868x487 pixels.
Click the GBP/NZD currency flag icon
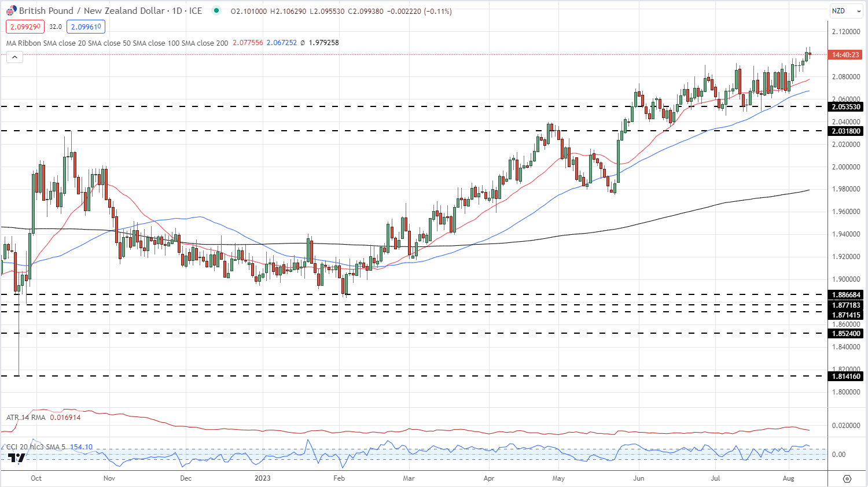(x=11, y=11)
